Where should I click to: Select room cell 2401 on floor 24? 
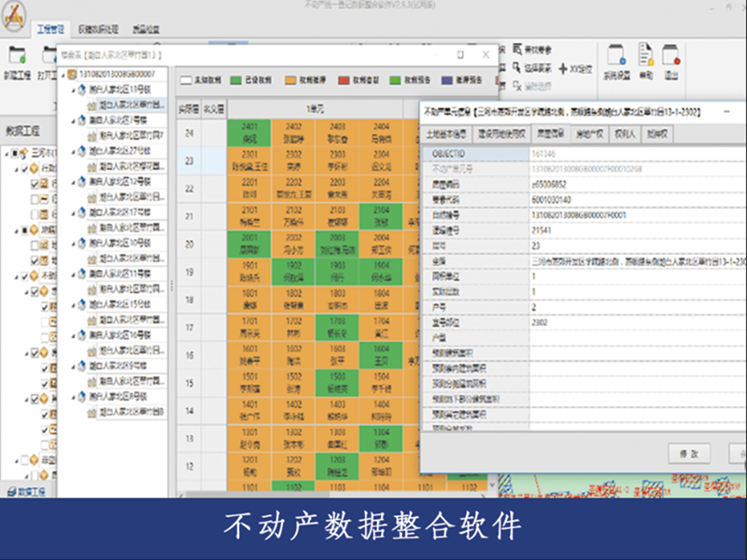[248, 133]
